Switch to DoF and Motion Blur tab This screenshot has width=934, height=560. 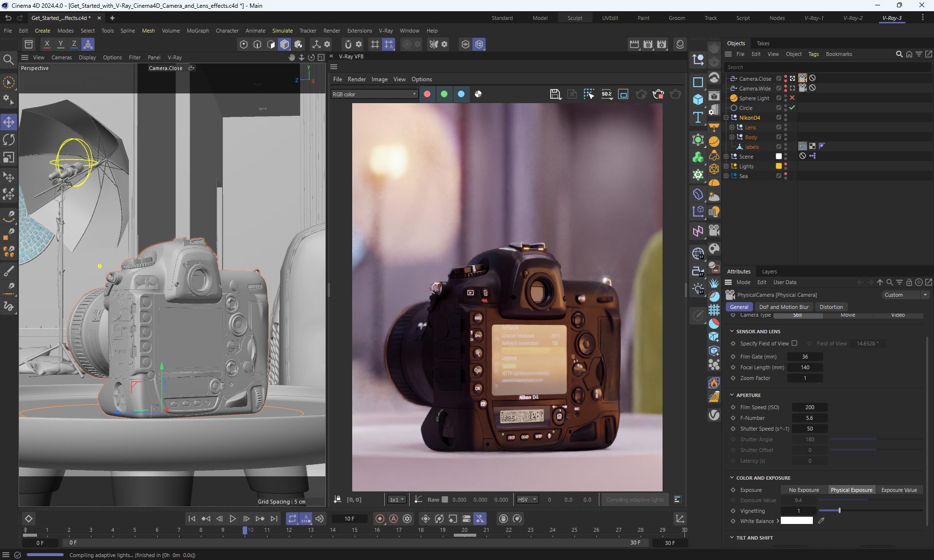tap(784, 307)
